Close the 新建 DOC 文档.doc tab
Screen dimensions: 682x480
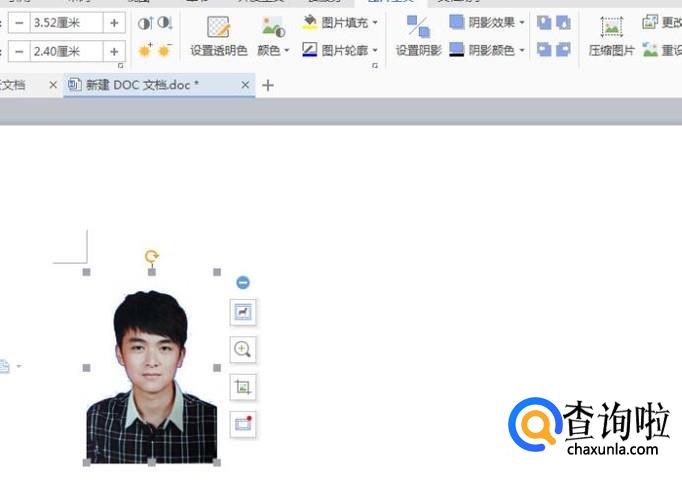(245, 85)
